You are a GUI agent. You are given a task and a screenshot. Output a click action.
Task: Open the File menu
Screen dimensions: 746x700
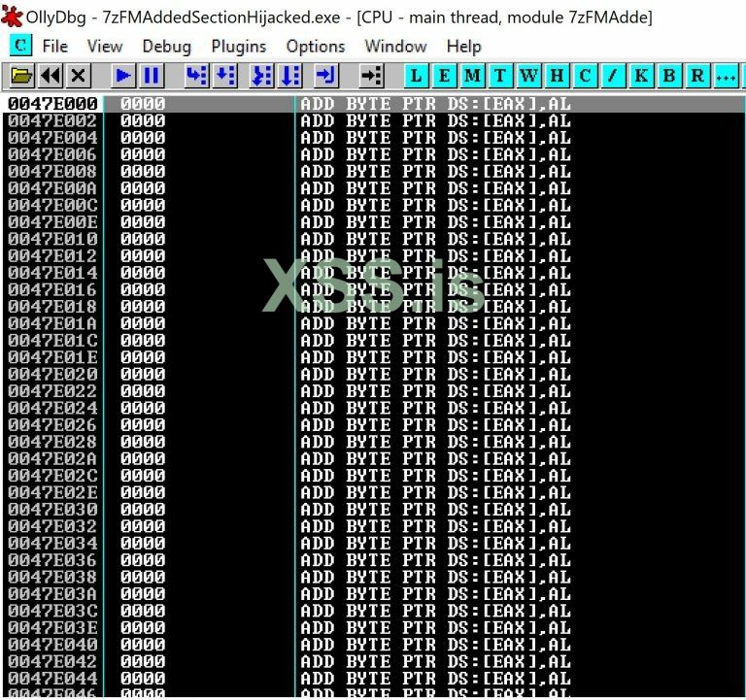[x=54, y=47]
